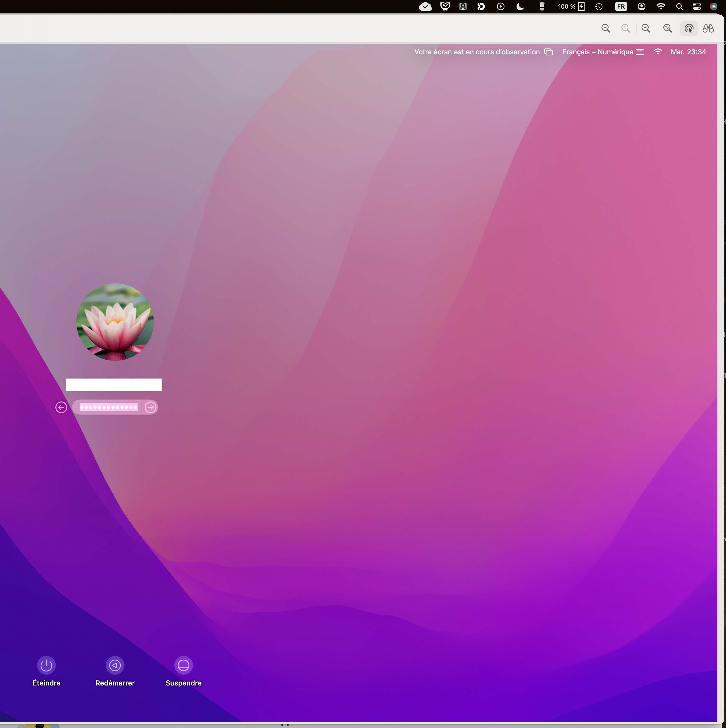This screenshot has height=728, width=726.
Task: Switch to binoculars observe mode
Action: click(x=708, y=28)
